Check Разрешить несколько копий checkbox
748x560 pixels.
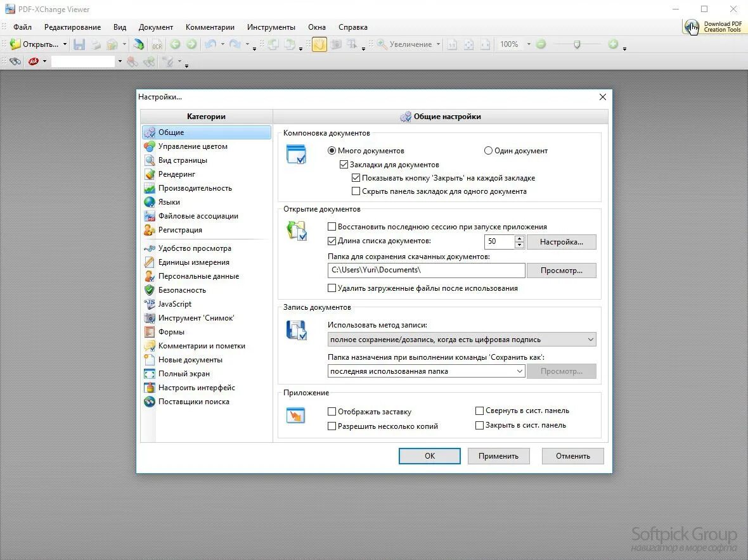[332, 426]
